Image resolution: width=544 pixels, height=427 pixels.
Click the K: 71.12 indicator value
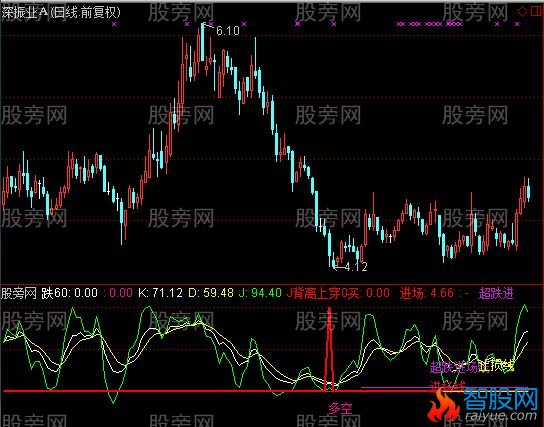click(x=160, y=293)
